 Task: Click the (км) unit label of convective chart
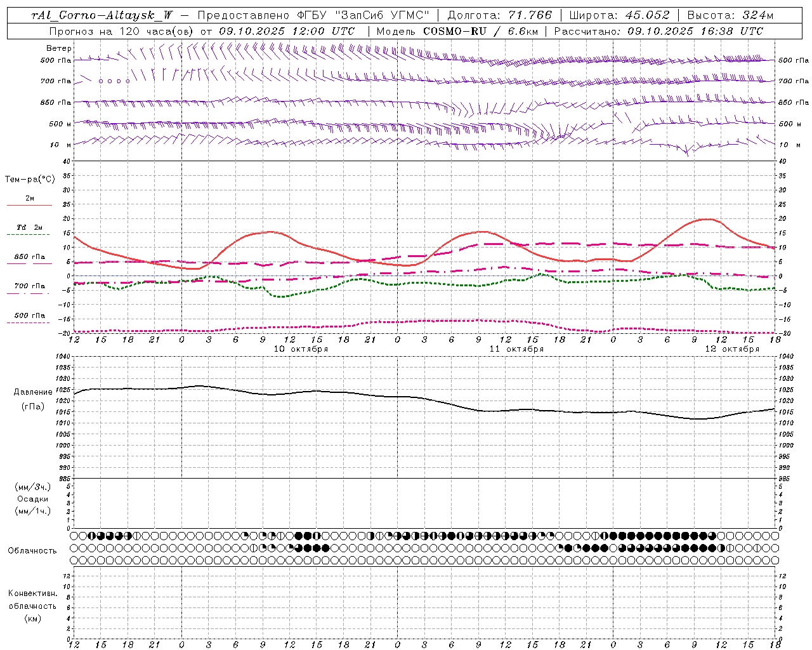(x=33, y=619)
